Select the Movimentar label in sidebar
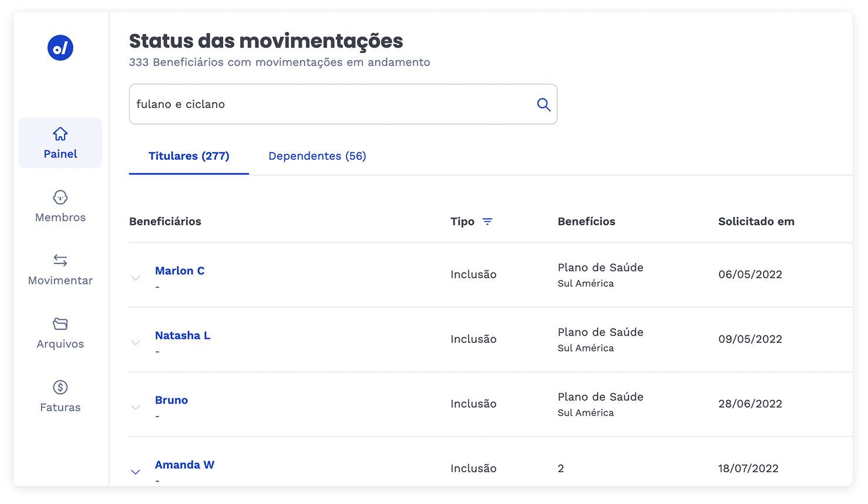 tap(60, 281)
